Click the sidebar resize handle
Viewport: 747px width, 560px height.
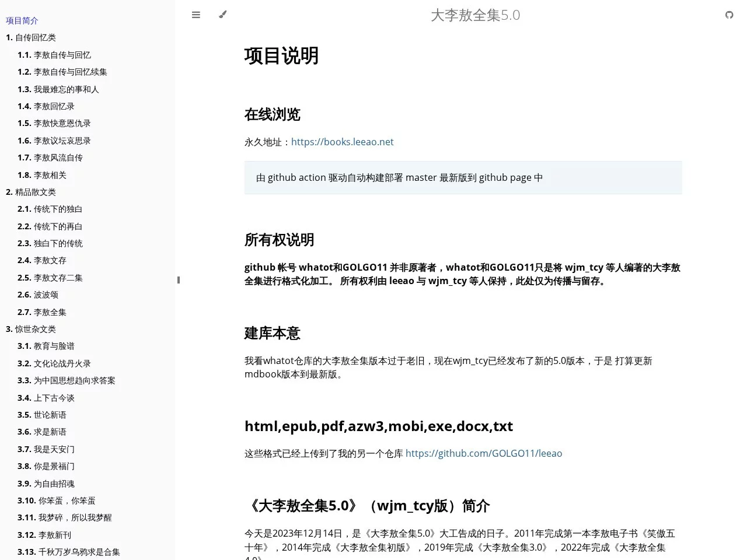178,280
